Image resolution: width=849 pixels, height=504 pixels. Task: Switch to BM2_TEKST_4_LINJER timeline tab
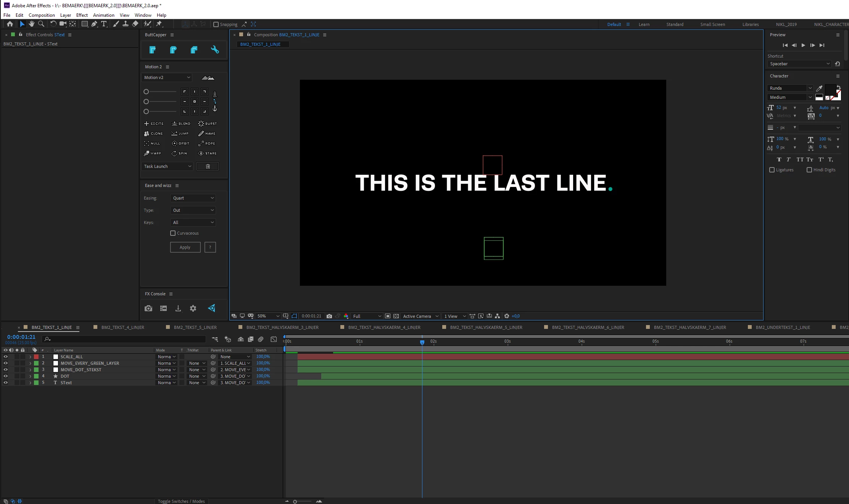click(x=122, y=327)
